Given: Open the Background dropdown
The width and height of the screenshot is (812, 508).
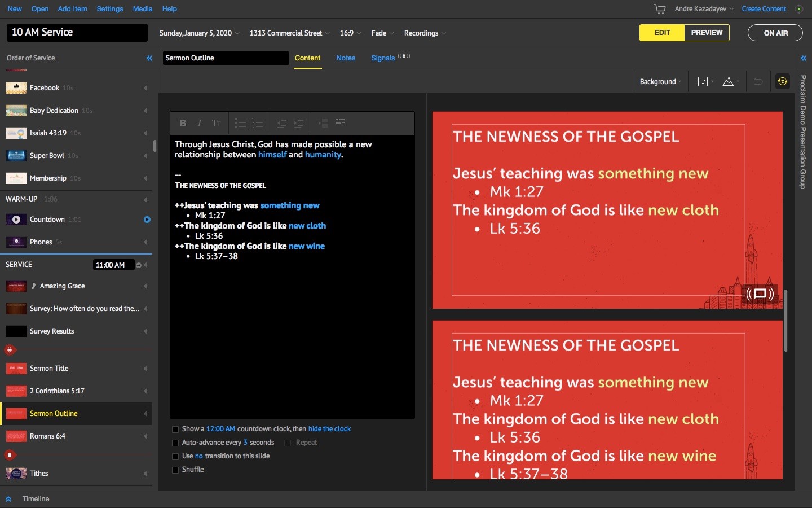Looking at the screenshot, I should click(x=660, y=82).
